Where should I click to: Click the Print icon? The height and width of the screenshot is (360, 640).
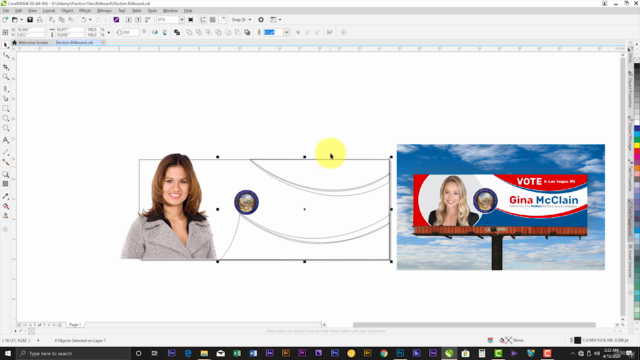pos(40,20)
